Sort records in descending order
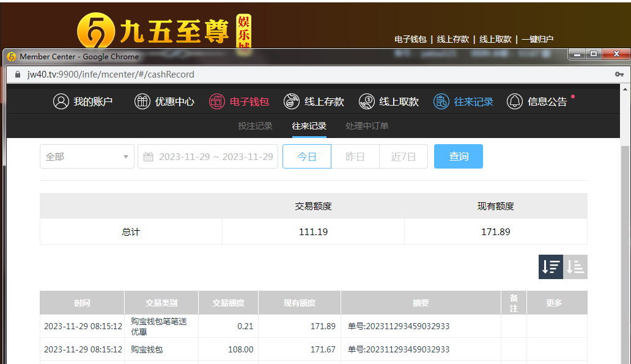This screenshot has width=631, height=364. [551, 267]
